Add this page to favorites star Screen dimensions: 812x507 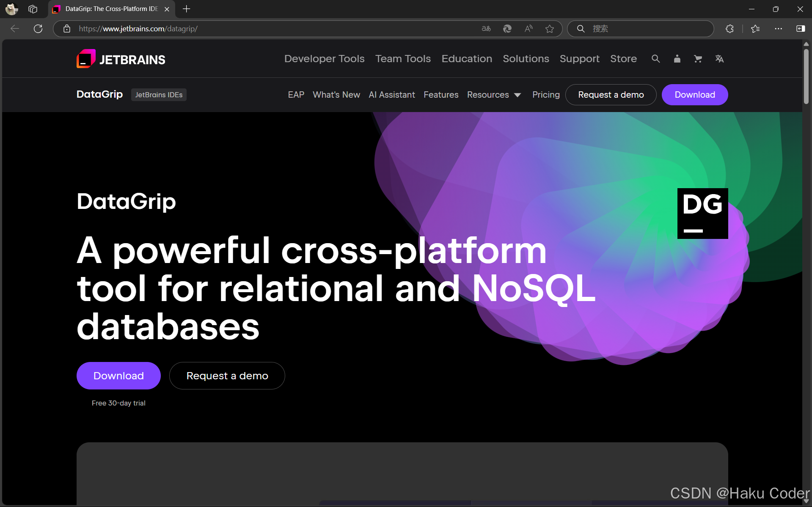[550, 29]
